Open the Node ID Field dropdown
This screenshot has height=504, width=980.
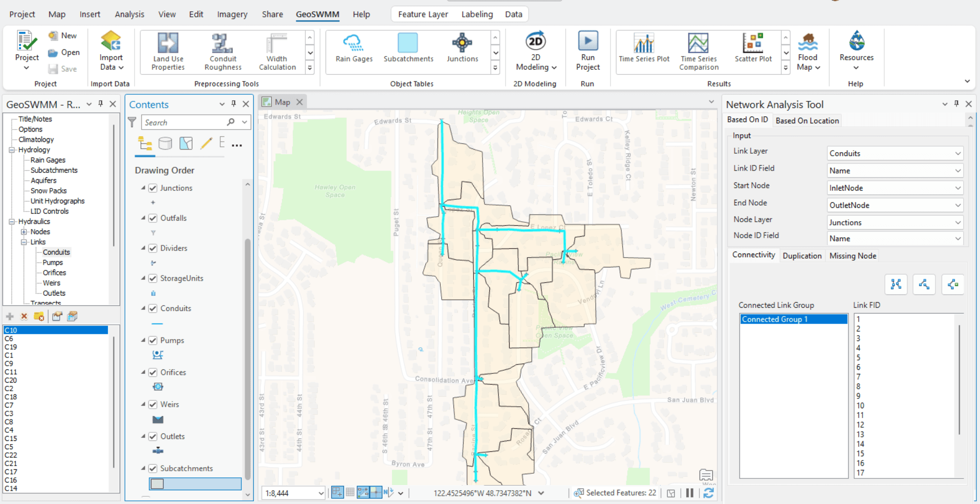click(895, 239)
